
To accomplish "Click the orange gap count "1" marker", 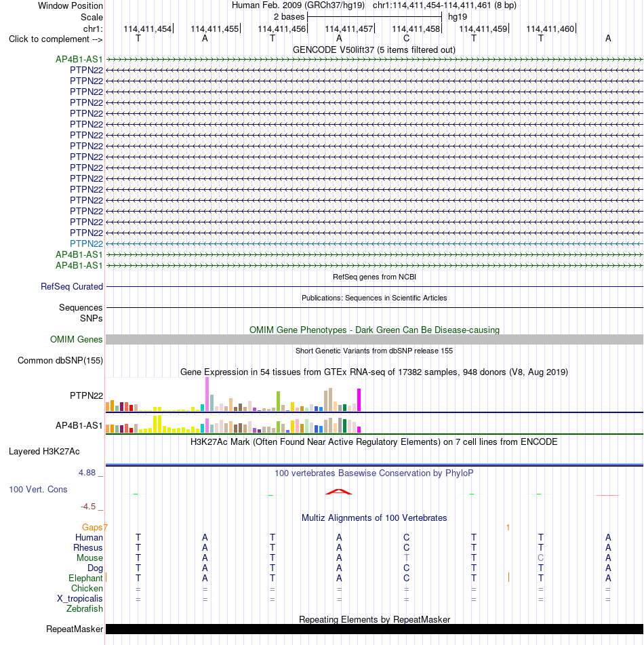I will click(508, 528).
